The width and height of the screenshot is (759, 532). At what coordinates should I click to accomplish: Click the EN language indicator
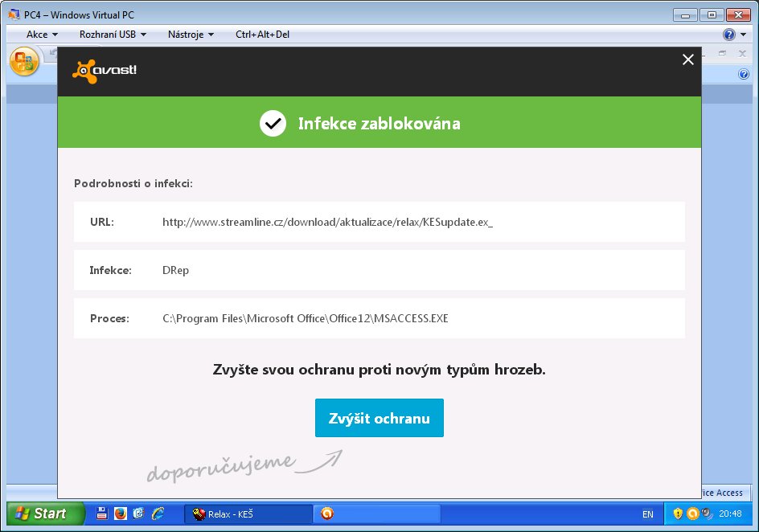[648, 514]
